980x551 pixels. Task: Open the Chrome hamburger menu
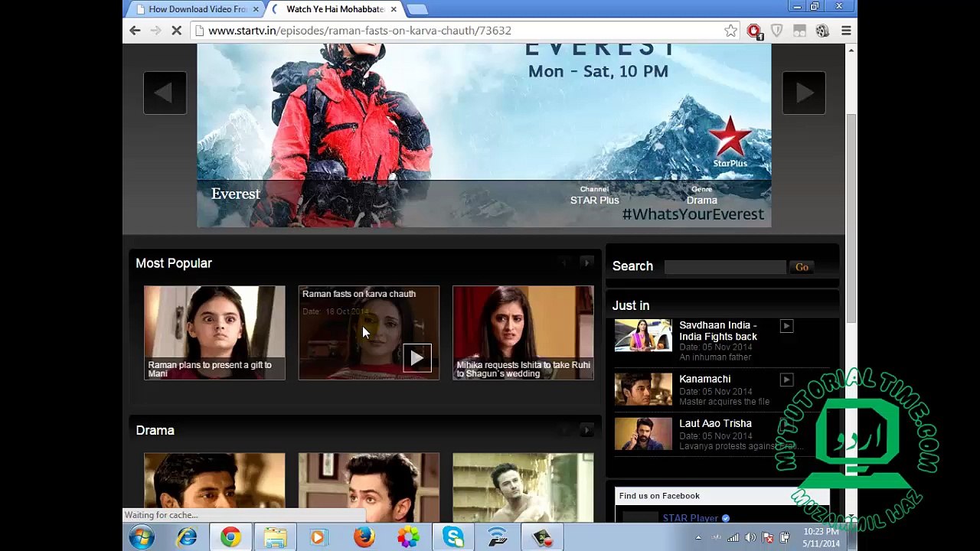(846, 31)
